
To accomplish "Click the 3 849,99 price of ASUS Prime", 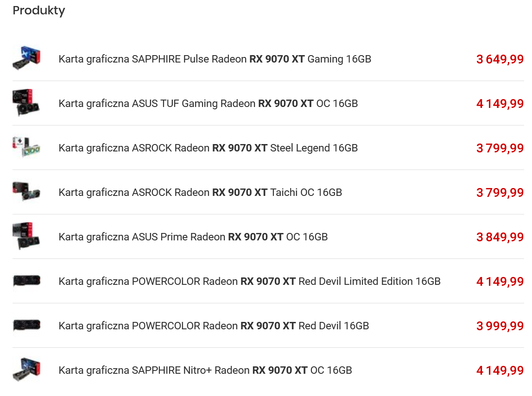I will pyautogui.click(x=500, y=237).
